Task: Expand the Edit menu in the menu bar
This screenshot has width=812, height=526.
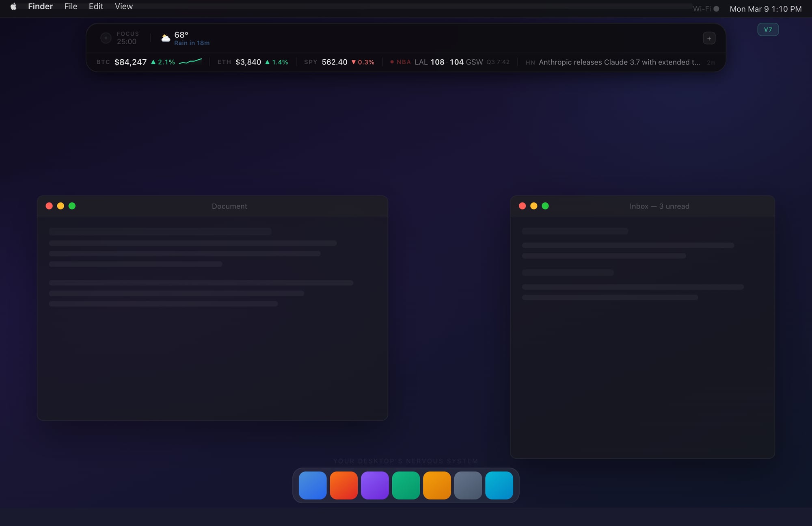Action: 95,6
